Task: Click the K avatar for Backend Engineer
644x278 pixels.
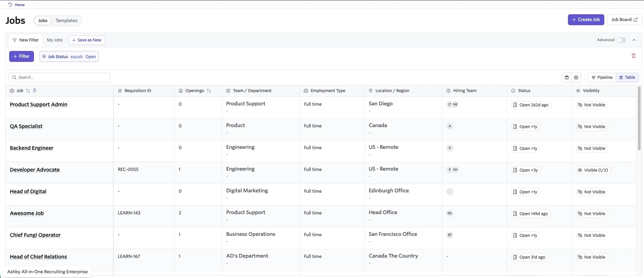Action: pyautogui.click(x=450, y=148)
